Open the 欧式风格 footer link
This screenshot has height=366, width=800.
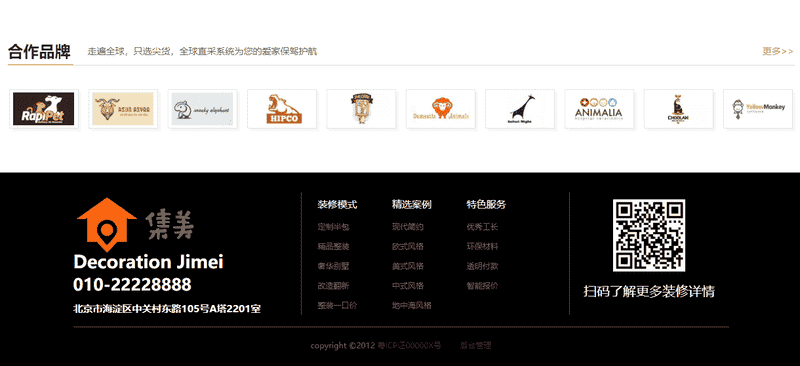pyautogui.click(x=408, y=247)
